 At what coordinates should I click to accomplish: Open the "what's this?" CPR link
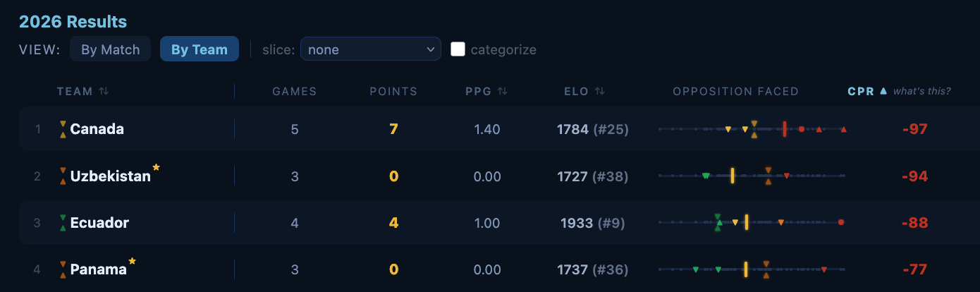click(922, 92)
